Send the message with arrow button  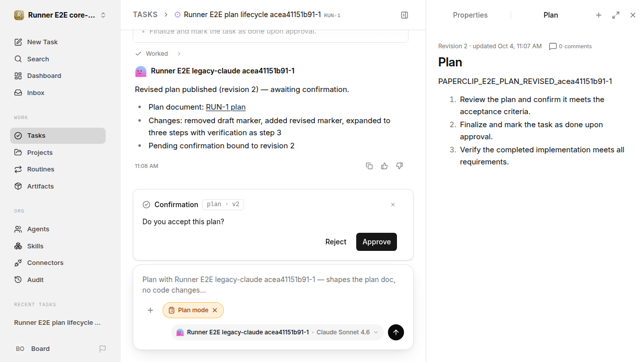coord(396,332)
